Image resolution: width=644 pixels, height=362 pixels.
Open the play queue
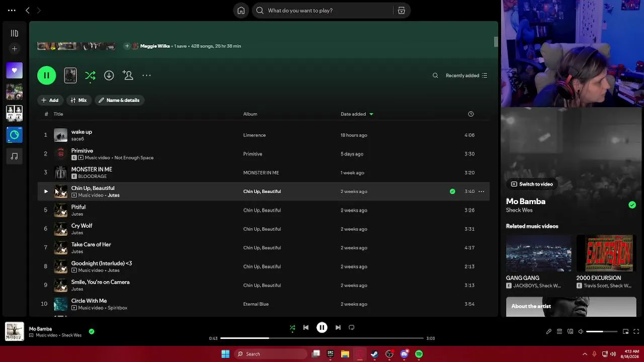coord(559,332)
